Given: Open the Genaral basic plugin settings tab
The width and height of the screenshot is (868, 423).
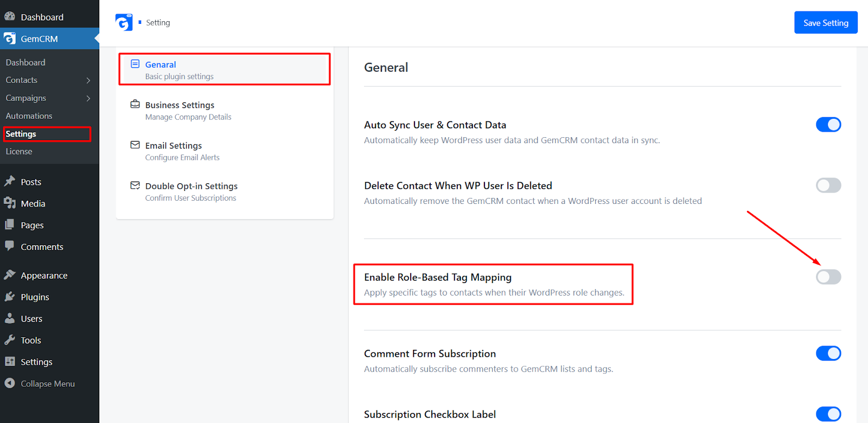Looking at the screenshot, I should [x=225, y=69].
